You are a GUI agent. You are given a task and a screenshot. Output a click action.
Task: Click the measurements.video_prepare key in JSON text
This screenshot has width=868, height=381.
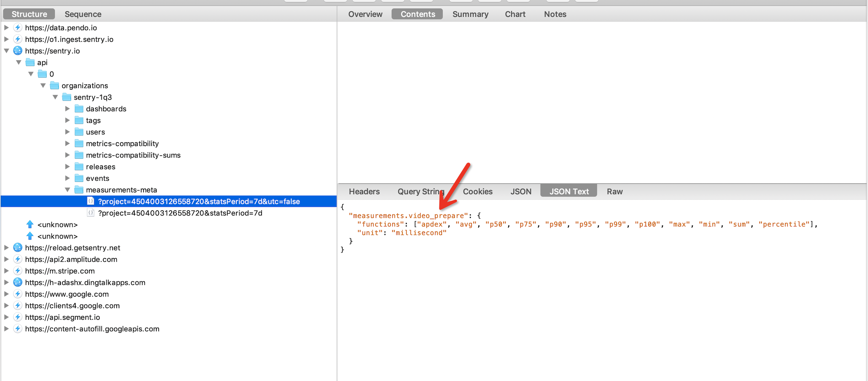point(408,216)
